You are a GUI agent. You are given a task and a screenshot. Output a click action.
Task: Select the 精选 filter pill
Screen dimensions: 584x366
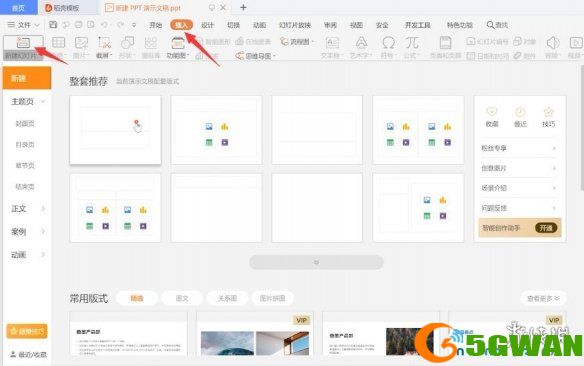pyautogui.click(x=137, y=298)
